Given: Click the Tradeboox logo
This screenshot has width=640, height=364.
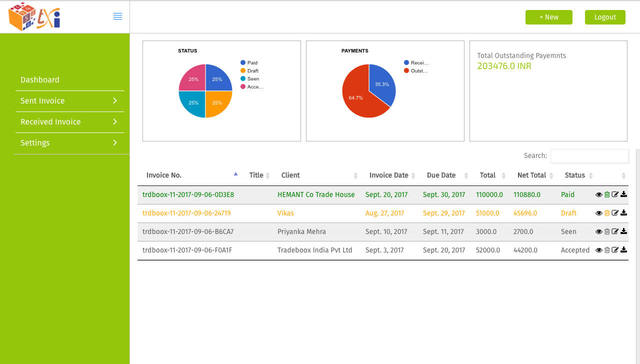Looking at the screenshot, I should (x=34, y=17).
